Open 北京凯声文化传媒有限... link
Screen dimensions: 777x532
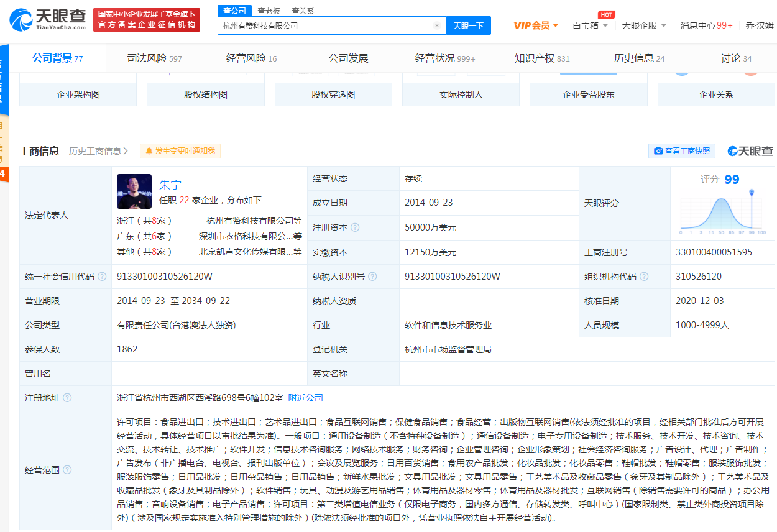251,252
